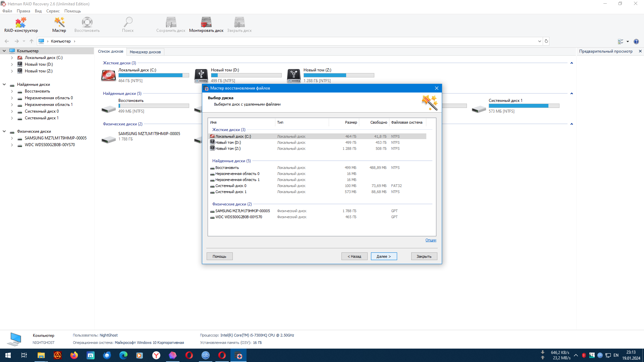Launch the Мастер wizard from toolbar
The height and width of the screenshot is (362, 644).
coord(59,25)
